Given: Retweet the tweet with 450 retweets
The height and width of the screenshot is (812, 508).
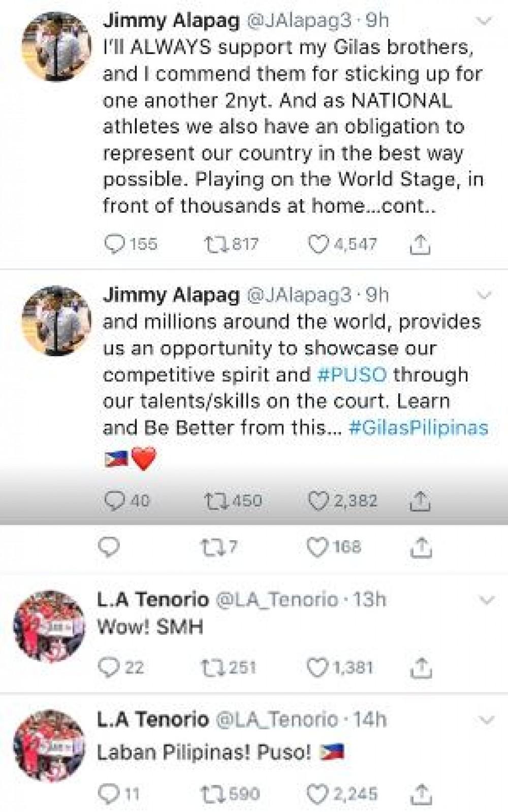Looking at the screenshot, I should click(211, 501).
